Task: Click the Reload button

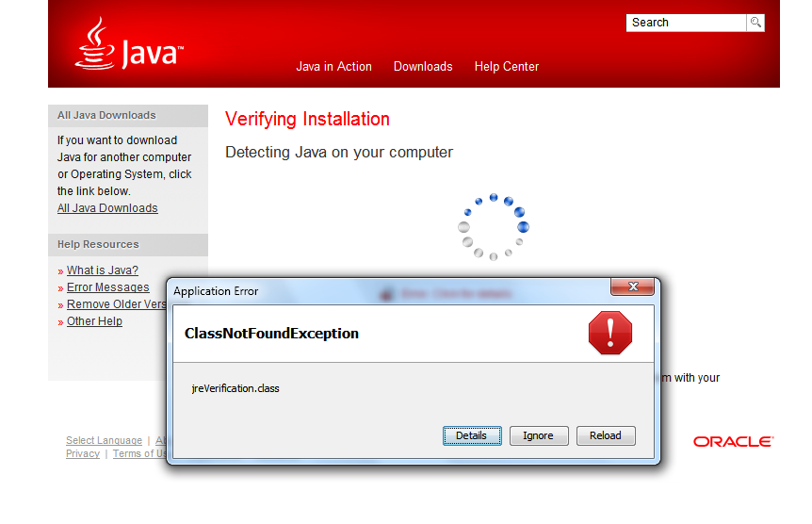Action: click(606, 435)
